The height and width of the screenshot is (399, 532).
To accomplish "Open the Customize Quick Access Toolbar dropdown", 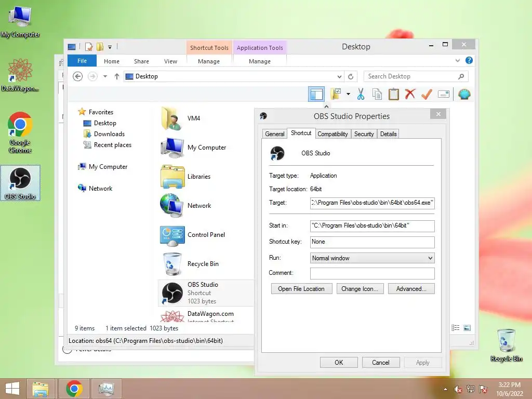I will click(x=110, y=47).
